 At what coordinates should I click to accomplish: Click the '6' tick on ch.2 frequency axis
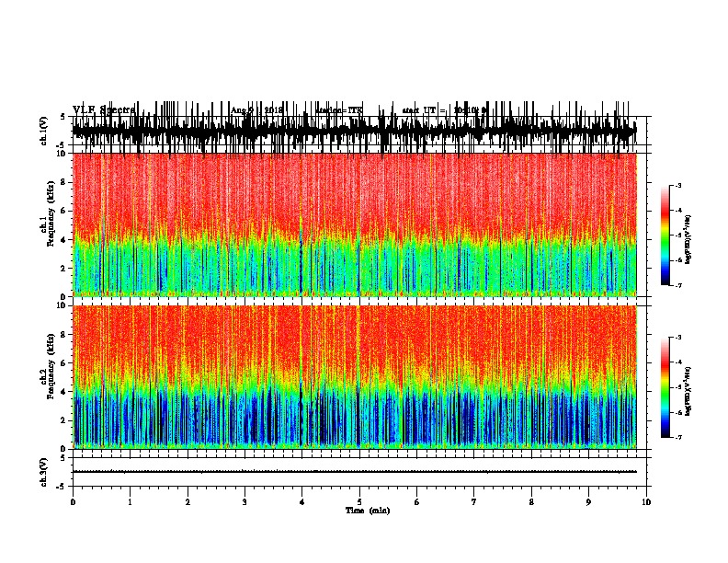(63, 363)
